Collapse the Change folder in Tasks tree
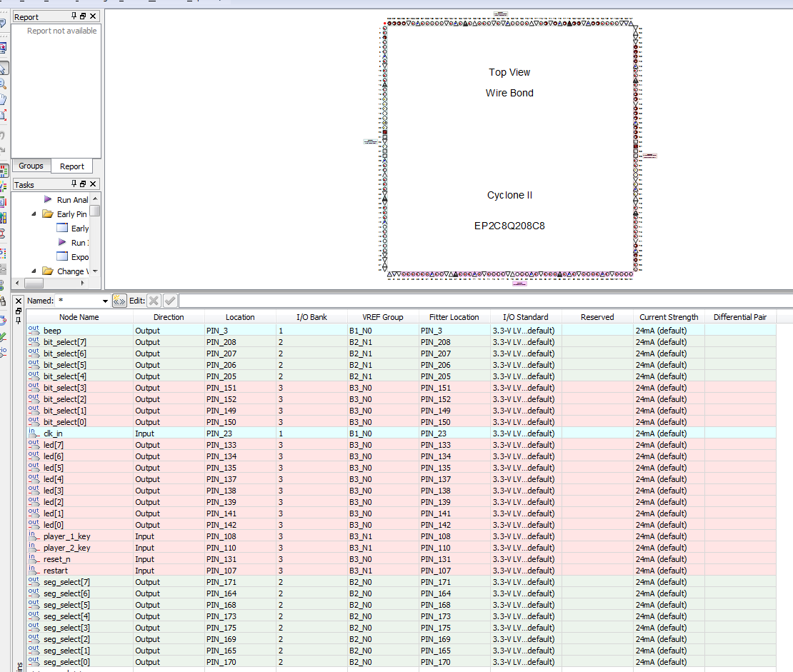 34,271
